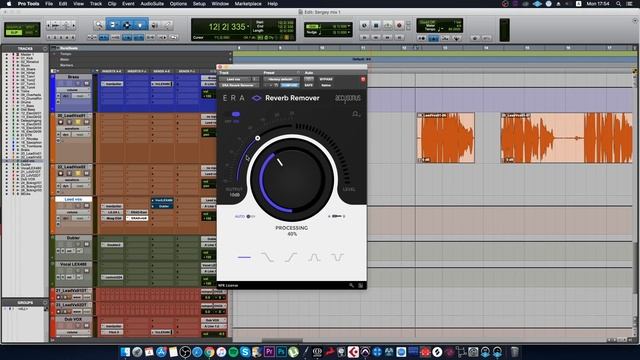Click the Stop transport button
Image resolution: width=640 pixels, height=360 pixels.
click(x=376, y=25)
